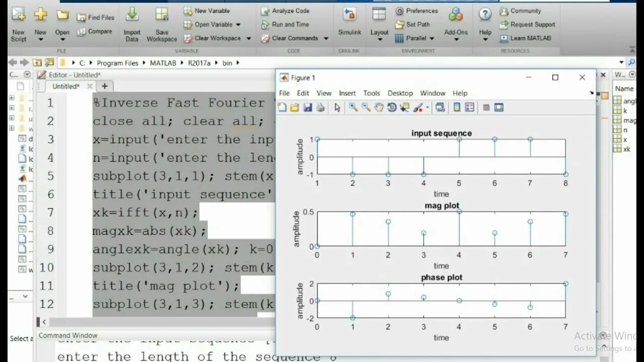Screen dimensions: 644x362
Task: Open the Parallel dropdown
Action: (x=431, y=38)
